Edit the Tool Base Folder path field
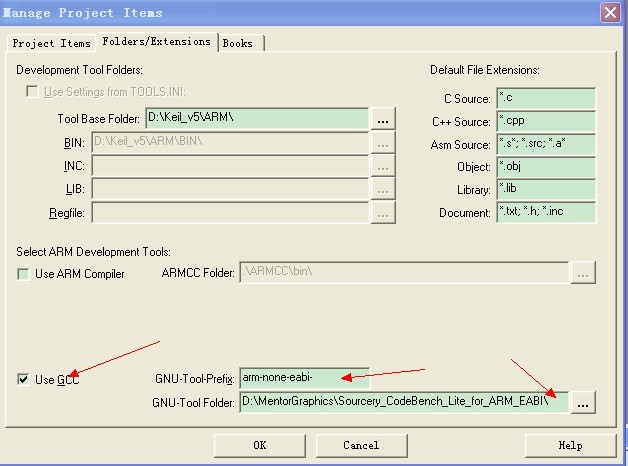This screenshot has width=628, height=466. (x=257, y=118)
